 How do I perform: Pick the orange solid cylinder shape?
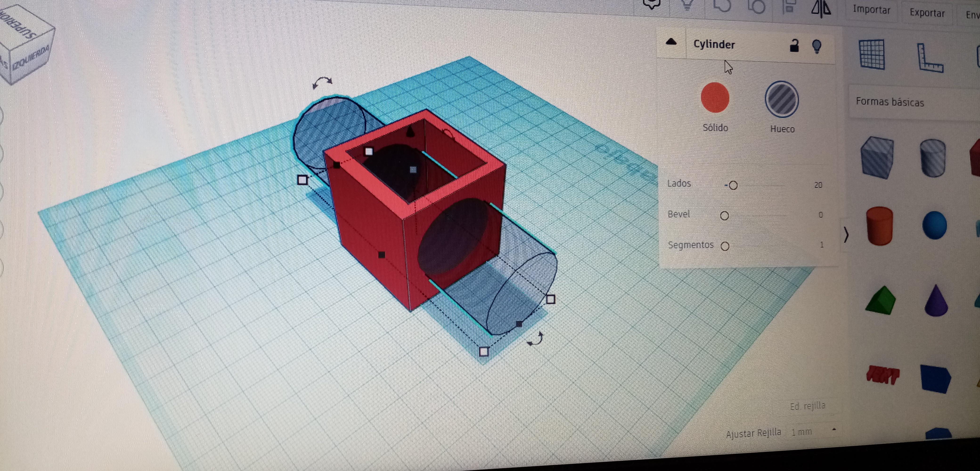[880, 226]
